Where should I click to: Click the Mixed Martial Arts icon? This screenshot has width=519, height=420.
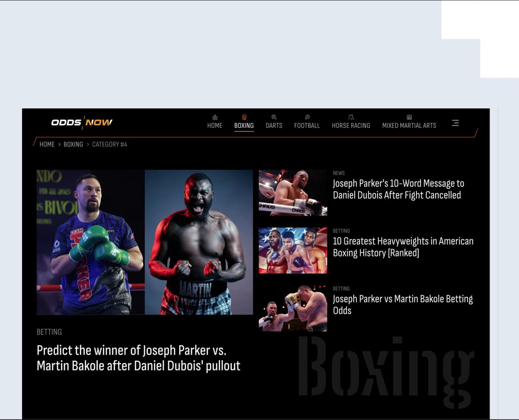tap(409, 117)
